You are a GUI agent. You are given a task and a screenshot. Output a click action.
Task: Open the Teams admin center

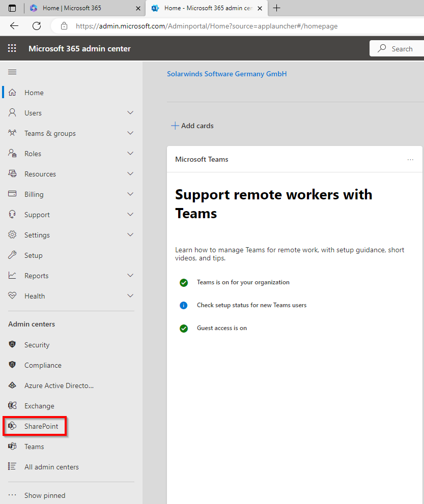click(x=34, y=447)
